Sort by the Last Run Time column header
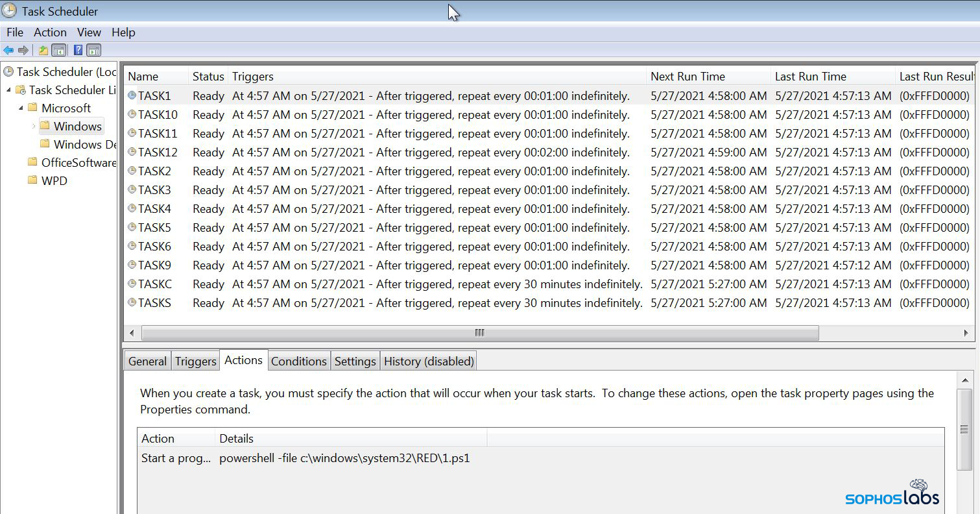 [x=833, y=77]
